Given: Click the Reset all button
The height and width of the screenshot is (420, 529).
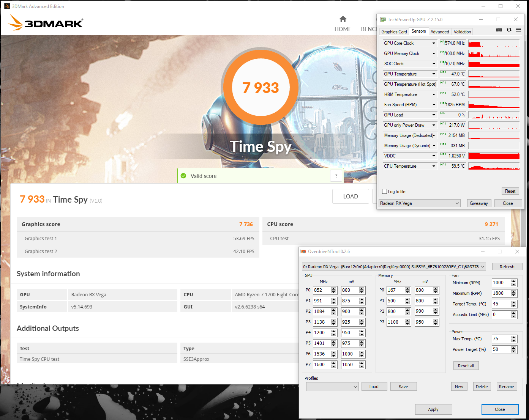Looking at the screenshot, I should pos(466,366).
